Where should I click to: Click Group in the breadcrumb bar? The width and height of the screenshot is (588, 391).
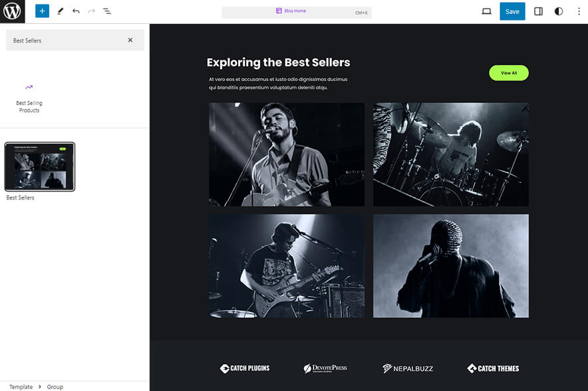pos(55,386)
